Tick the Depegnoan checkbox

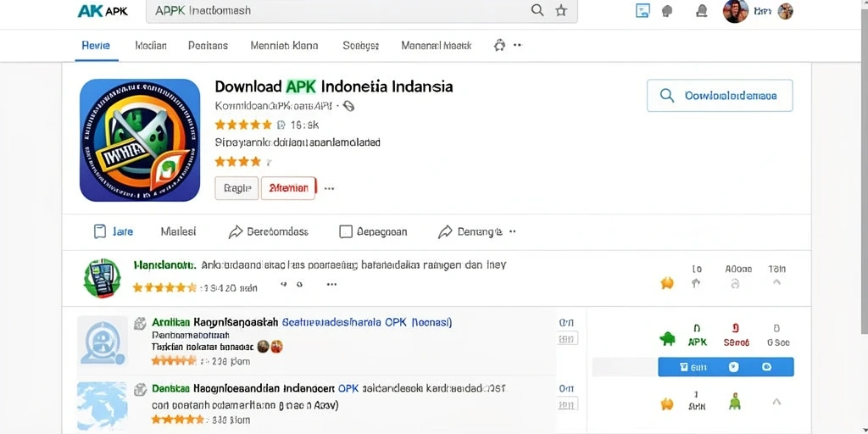[346, 231]
